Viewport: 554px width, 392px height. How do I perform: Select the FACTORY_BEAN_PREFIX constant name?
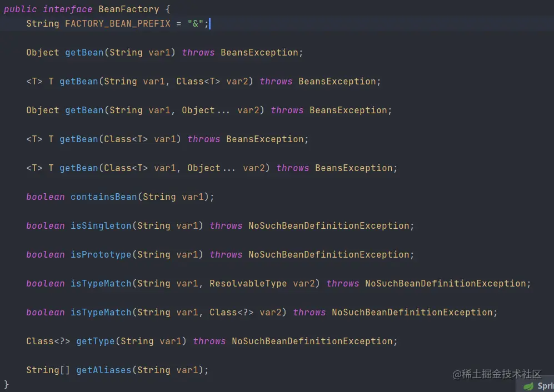point(118,24)
